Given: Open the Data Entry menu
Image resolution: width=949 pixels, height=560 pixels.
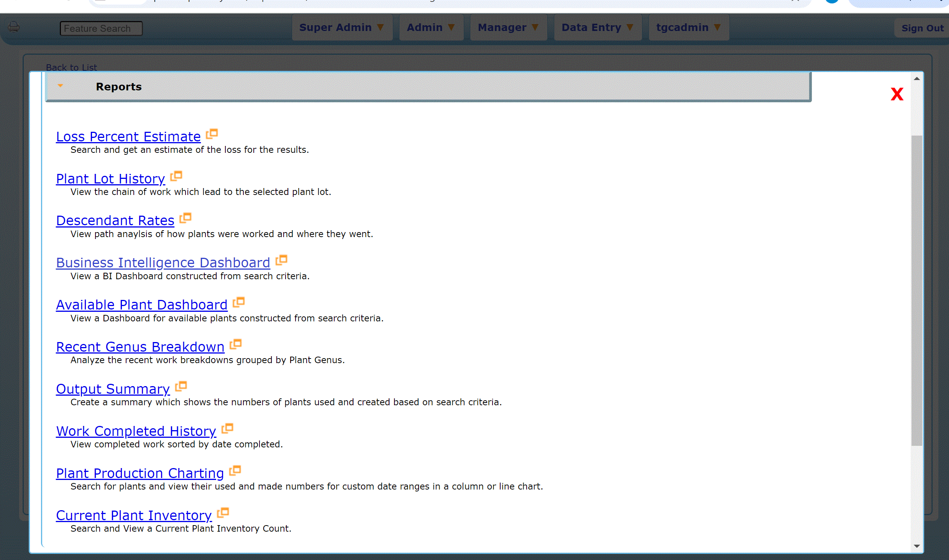Looking at the screenshot, I should 597,28.
